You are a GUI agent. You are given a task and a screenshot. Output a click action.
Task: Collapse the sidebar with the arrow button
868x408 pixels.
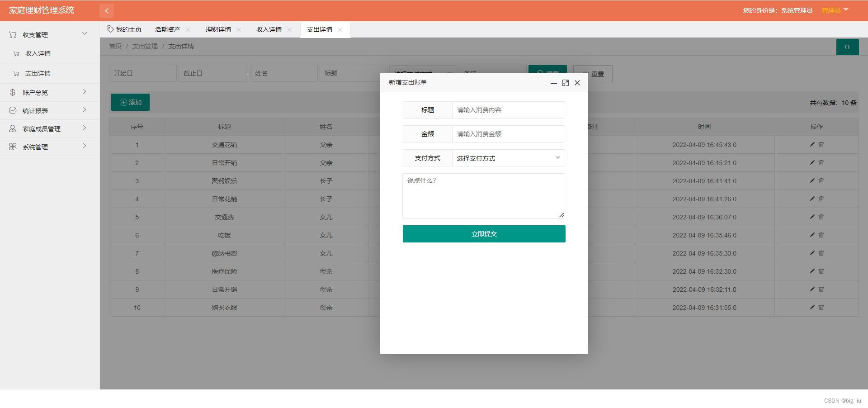(x=107, y=11)
